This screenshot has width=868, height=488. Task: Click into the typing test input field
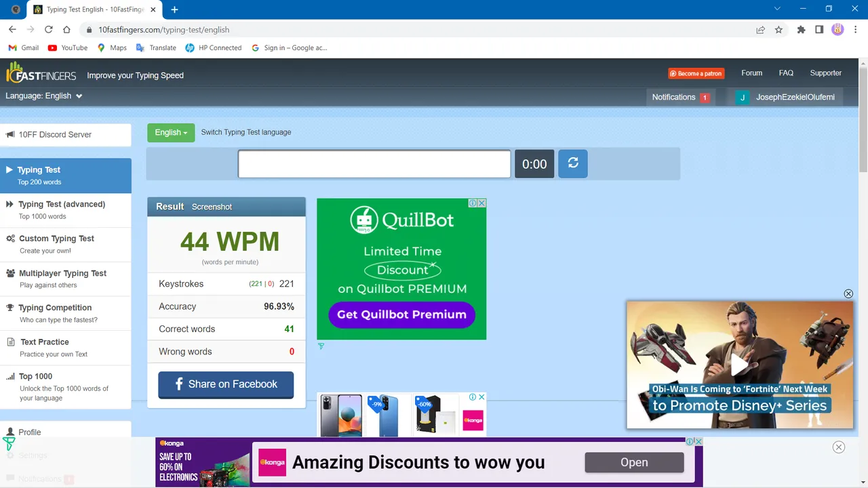coord(374,164)
